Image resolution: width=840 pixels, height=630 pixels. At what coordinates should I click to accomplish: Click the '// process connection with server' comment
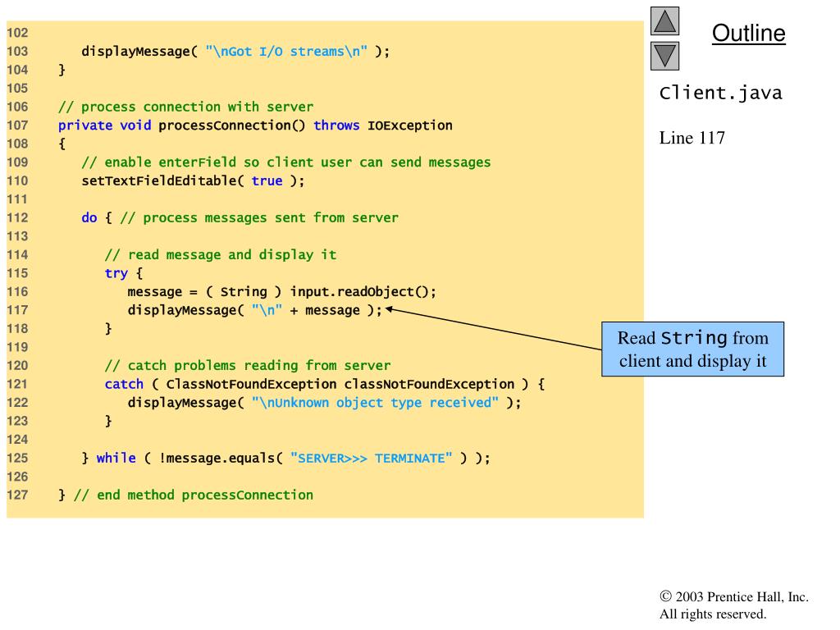point(185,107)
